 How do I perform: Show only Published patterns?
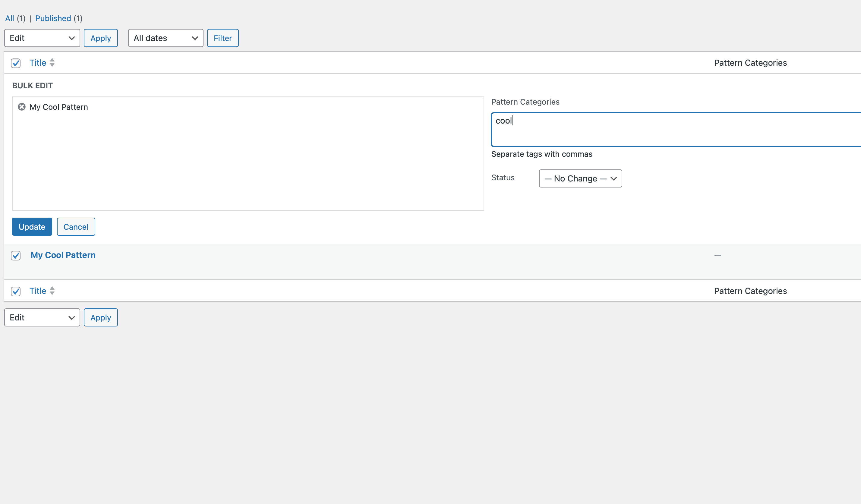click(x=53, y=18)
